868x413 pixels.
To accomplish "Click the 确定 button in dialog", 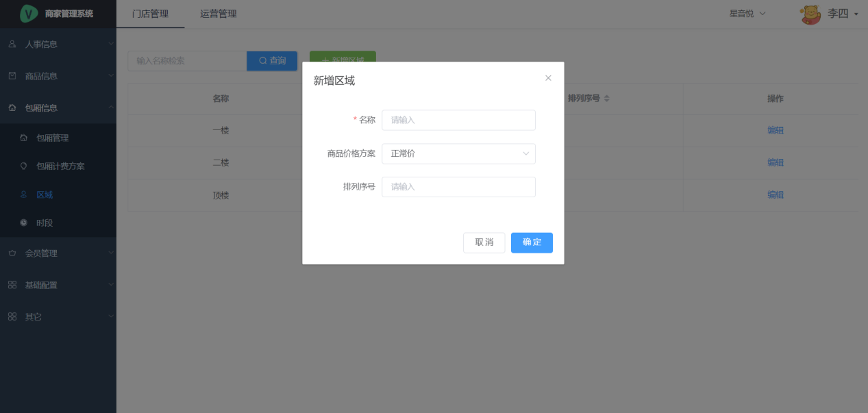I will (532, 242).
